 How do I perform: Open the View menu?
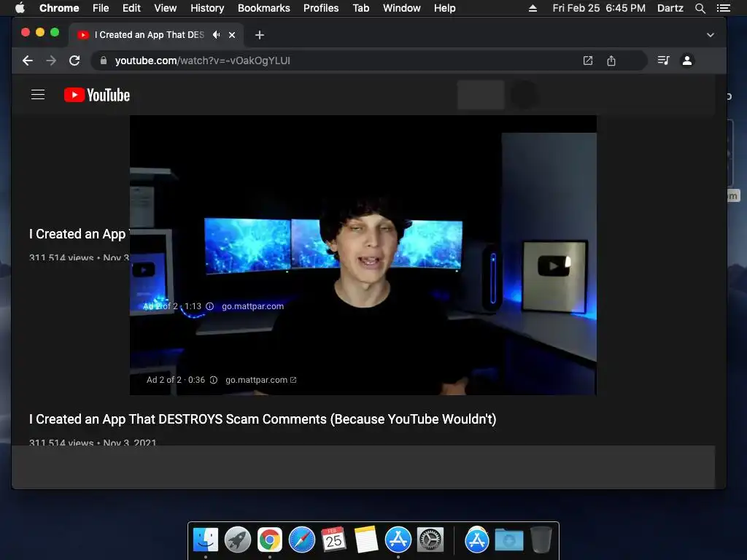pos(166,8)
